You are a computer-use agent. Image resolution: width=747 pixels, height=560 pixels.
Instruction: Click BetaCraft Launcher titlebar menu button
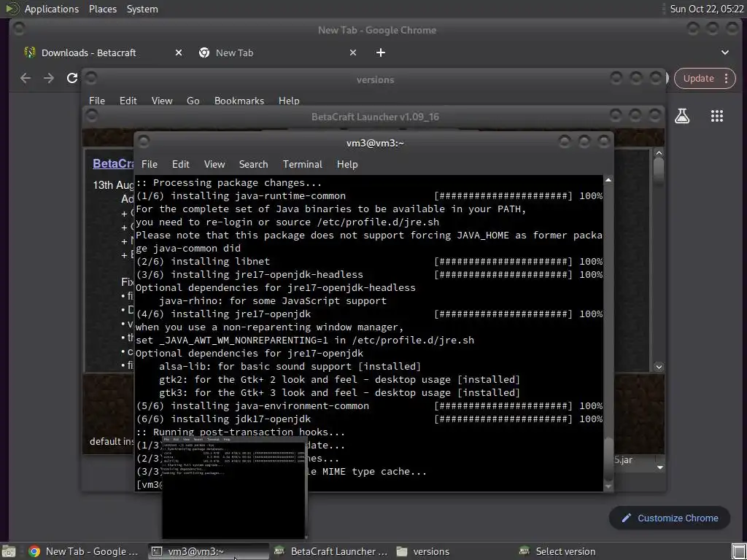tap(92, 115)
